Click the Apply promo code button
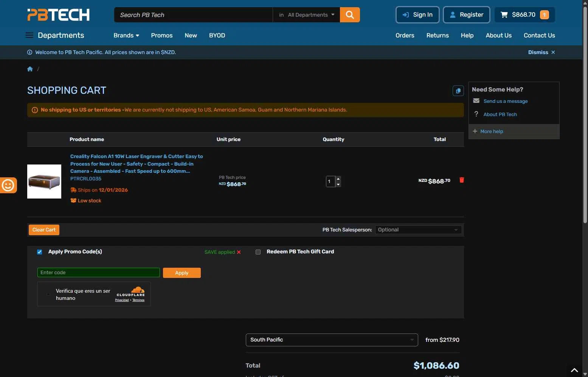 coord(182,273)
